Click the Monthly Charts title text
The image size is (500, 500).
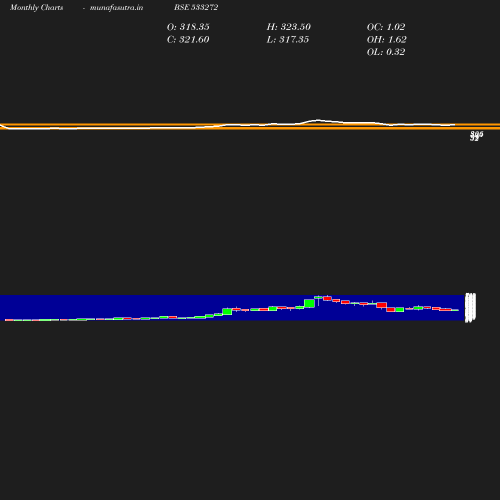pos(36,7)
